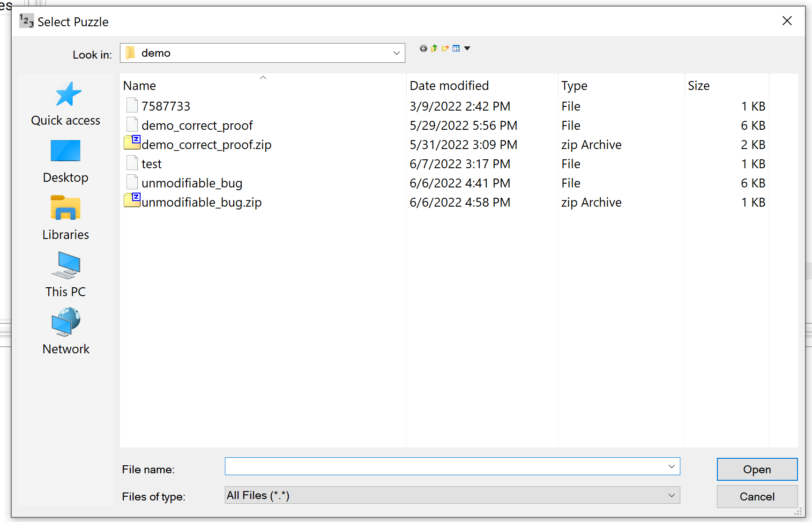The image size is (812, 522).
Task: Open the demo_correct_proof.zip archive icon
Action: tap(132, 143)
